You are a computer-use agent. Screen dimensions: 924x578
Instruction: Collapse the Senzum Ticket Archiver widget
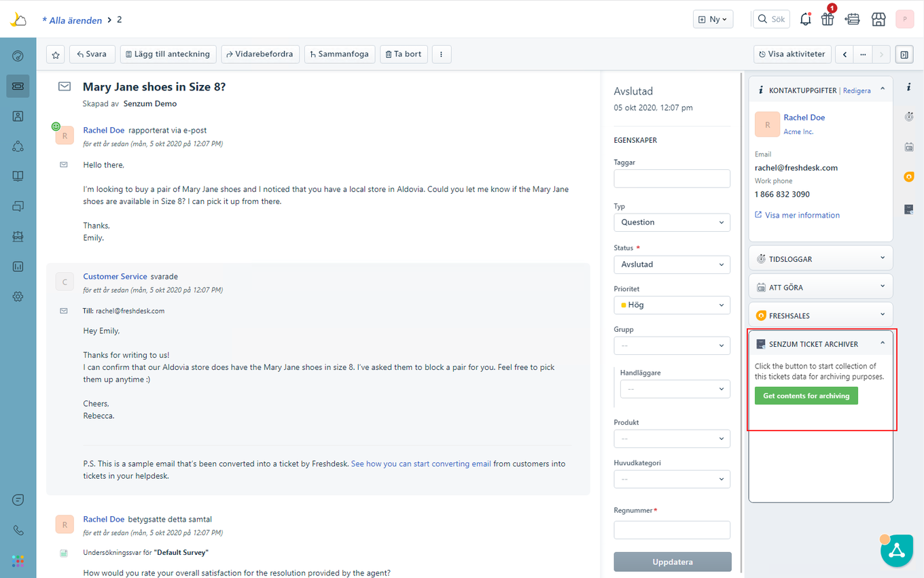point(882,343)
